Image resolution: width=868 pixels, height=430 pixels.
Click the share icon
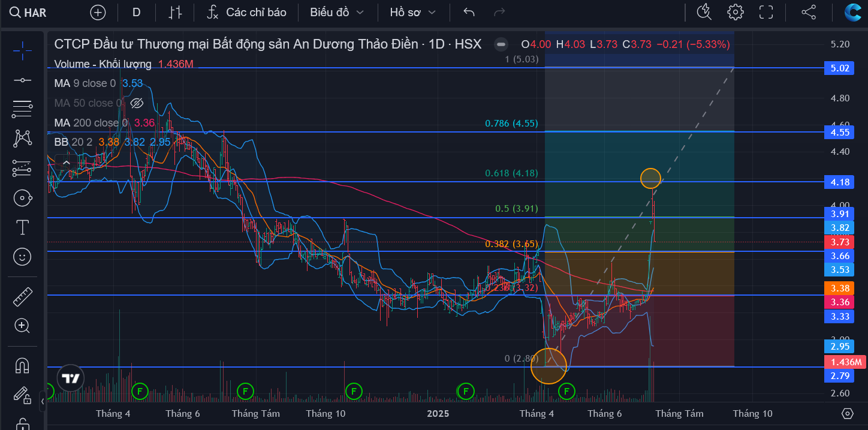(809, 12)
